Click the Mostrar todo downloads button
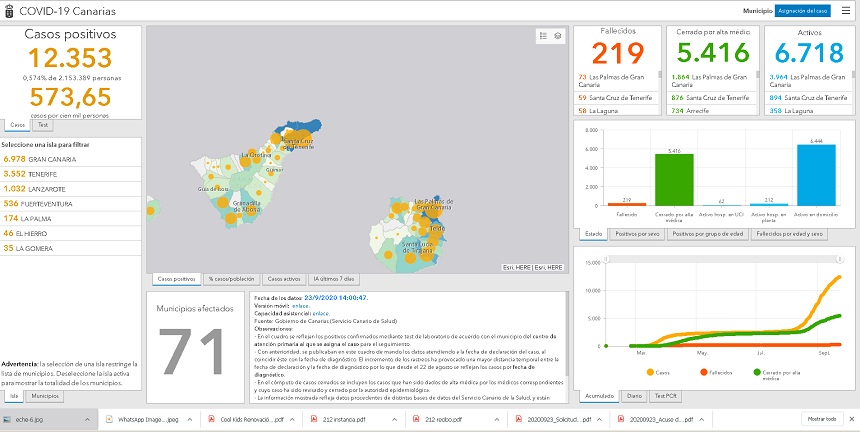This screenshot has width=860, height=432. (x=821, y=419)
